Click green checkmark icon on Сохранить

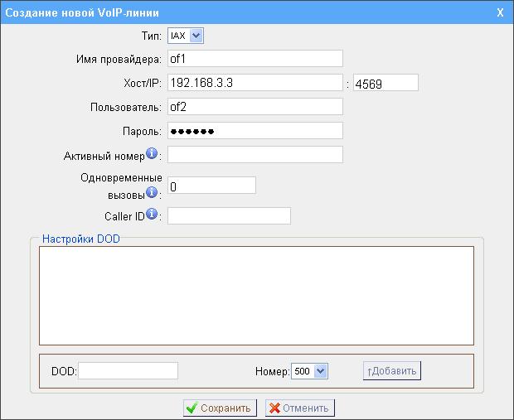(x=192, y=408)
